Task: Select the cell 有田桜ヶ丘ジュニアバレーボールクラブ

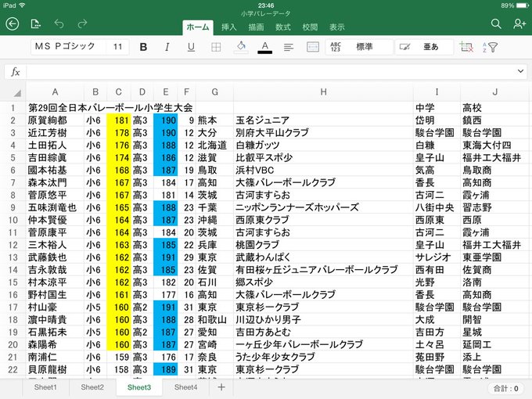Action: 323,270
